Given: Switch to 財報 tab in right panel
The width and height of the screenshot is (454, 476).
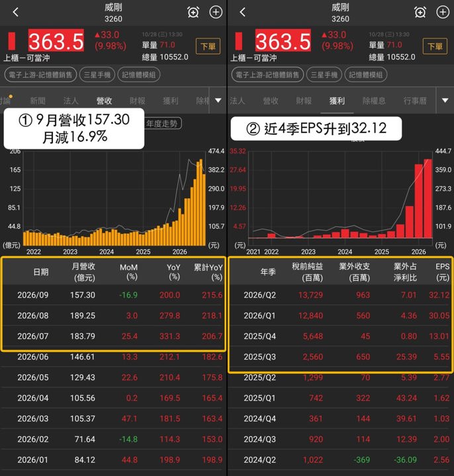Looking at the screenshot, I should pyautogui.click(x=304, y=100).
